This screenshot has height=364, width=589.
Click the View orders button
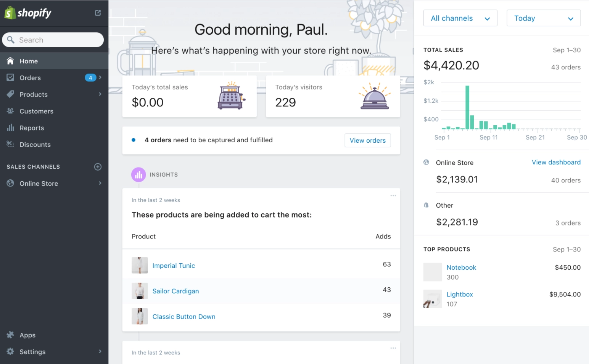coord(367,140)
